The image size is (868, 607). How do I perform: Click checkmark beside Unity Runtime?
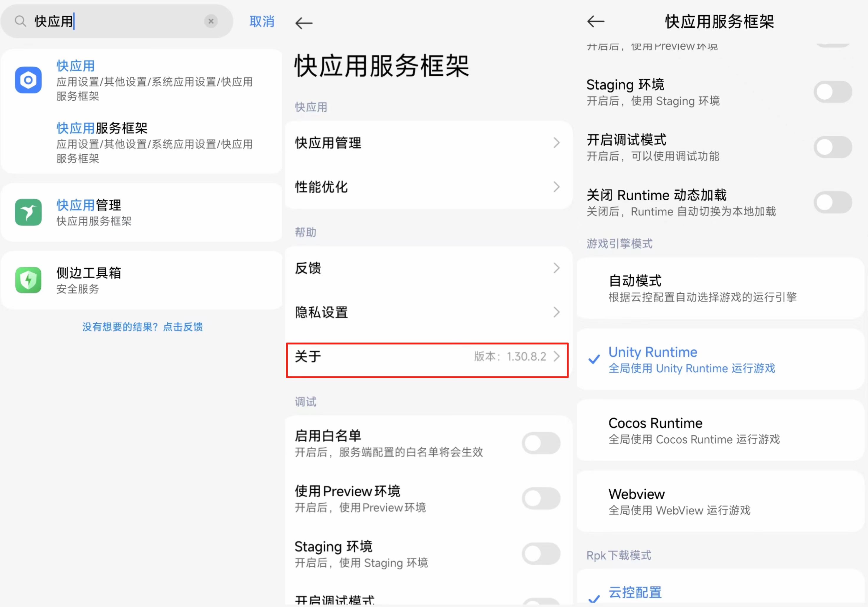tap(594, 359)
